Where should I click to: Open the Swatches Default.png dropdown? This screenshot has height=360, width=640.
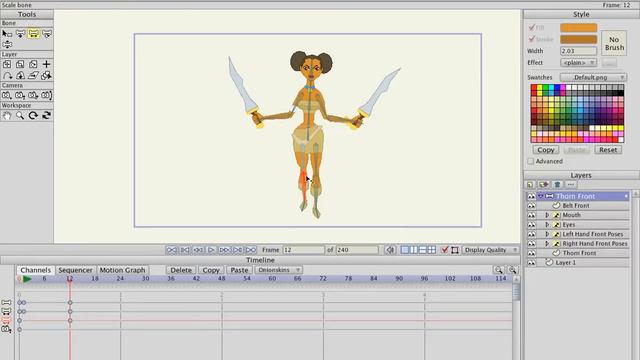pyautogui.click(x=593, y=77)
